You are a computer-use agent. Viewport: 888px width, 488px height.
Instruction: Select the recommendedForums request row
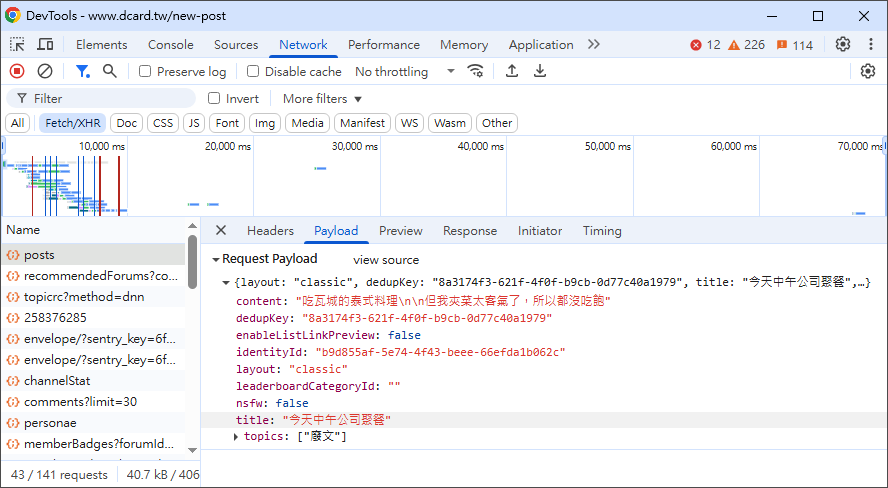coord(93,276)
